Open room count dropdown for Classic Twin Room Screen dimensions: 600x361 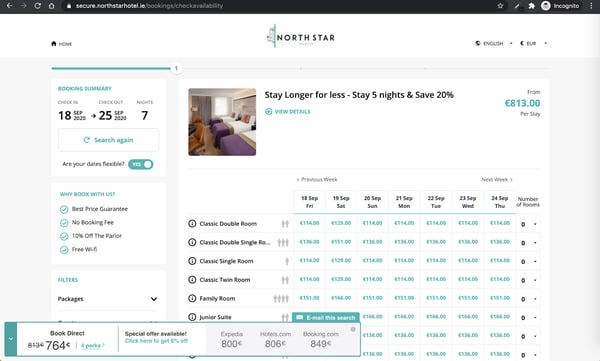point(528,280)
